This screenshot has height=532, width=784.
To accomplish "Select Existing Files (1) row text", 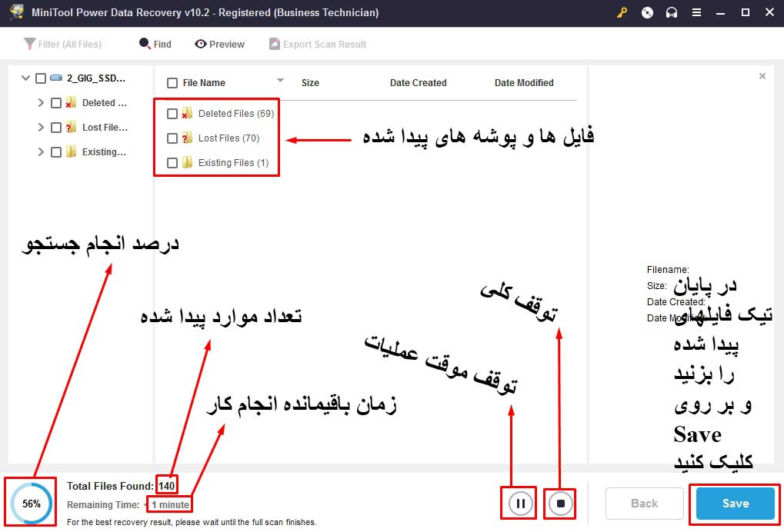I will tap(233, 162).
